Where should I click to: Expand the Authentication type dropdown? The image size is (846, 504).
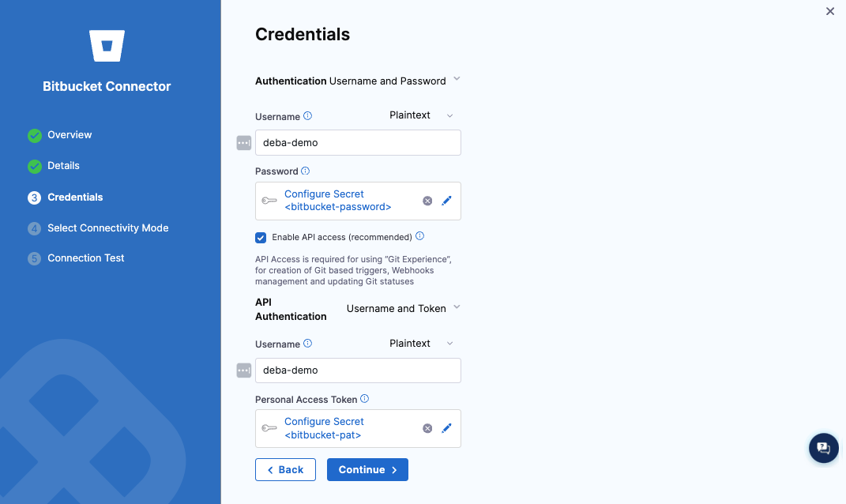coord(456,80)
